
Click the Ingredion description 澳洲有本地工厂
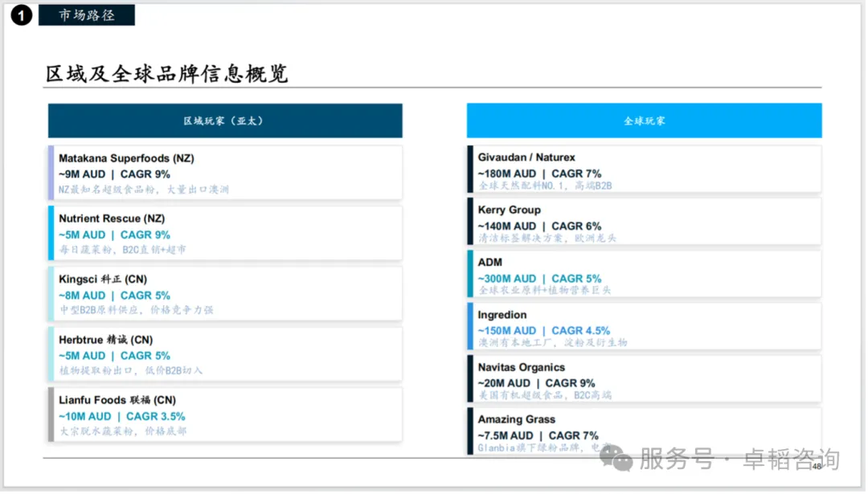coord(552,343)
